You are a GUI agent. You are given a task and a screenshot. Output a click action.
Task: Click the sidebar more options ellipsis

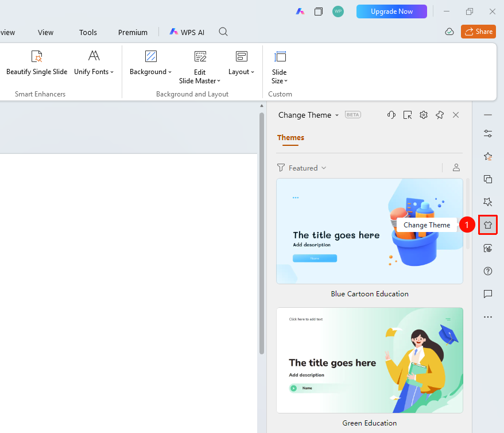tap(487, 317)
